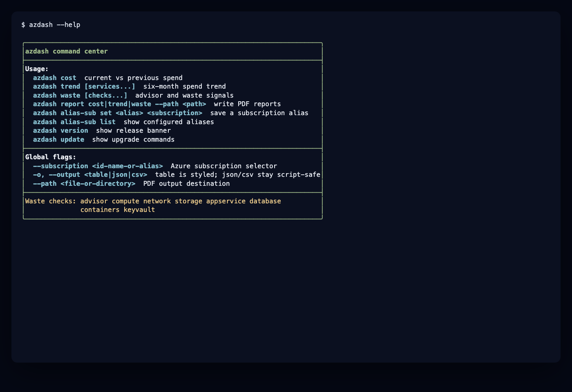Click 'write PDF reports' description
The height and width of the screenshot is (392, 572).
point(248,104)
